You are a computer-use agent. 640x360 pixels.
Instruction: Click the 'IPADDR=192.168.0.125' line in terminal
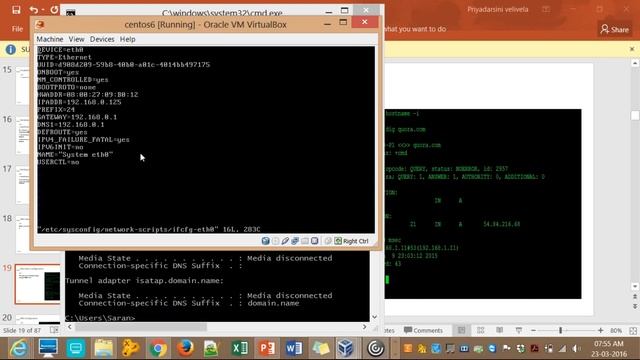79,102
